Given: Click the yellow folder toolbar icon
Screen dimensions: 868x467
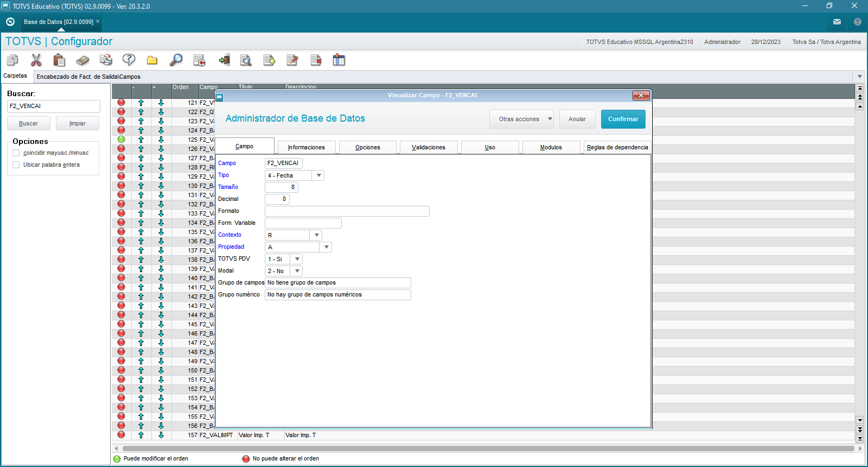Looking at the screenshot, I should [x=152, y=60].
